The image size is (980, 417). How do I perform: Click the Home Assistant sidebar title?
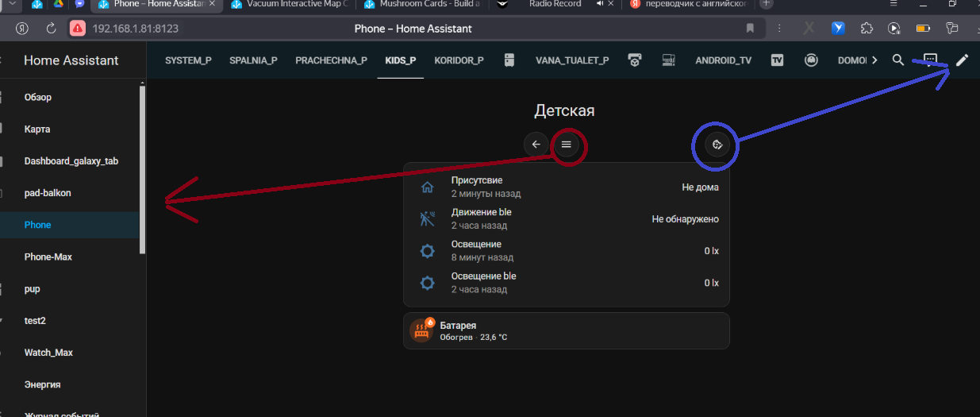tap(71, 60)
